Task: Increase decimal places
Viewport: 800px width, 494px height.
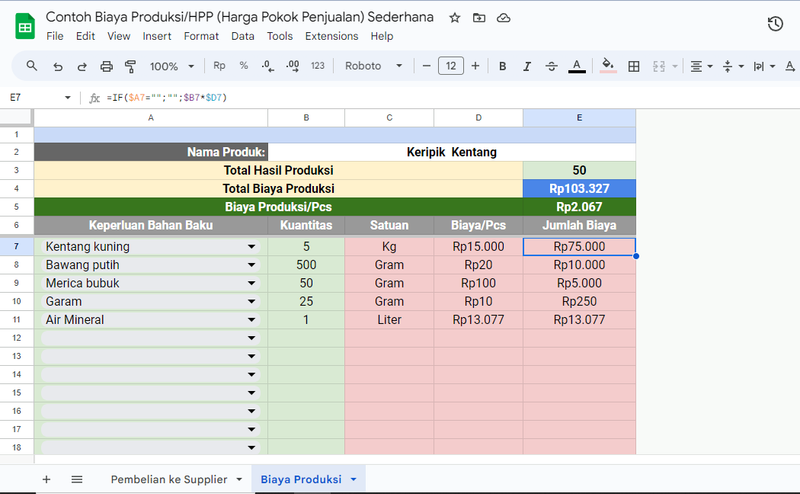Action: pos(293,66)
